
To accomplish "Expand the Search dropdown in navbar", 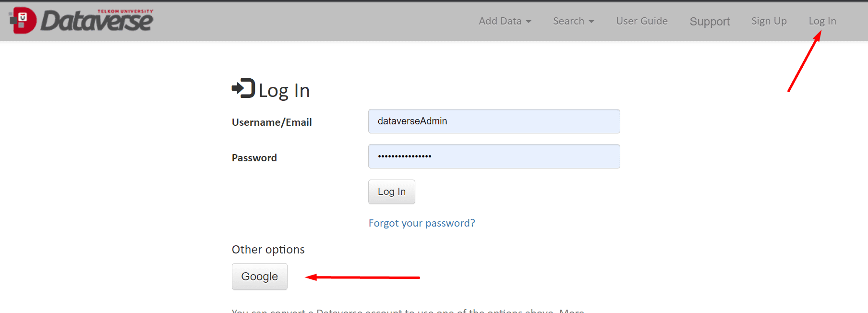I will tap(568, 21).
